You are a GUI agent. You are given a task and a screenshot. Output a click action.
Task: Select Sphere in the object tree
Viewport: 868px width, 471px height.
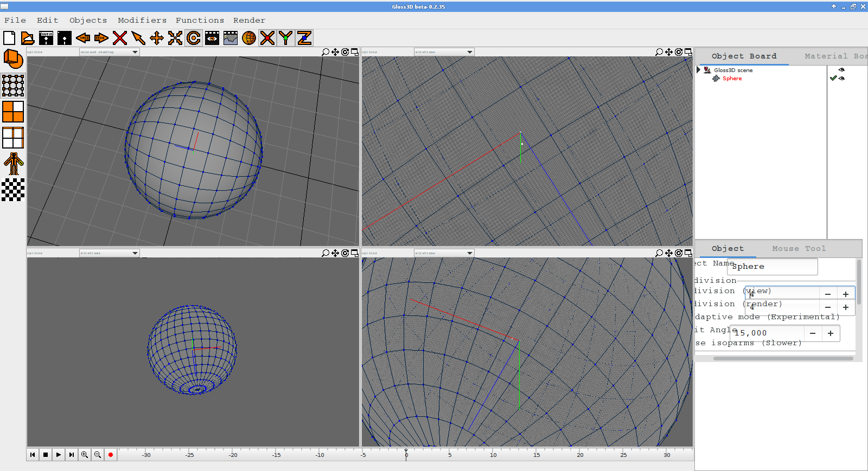pyautogui.click(x=732, y=78)
